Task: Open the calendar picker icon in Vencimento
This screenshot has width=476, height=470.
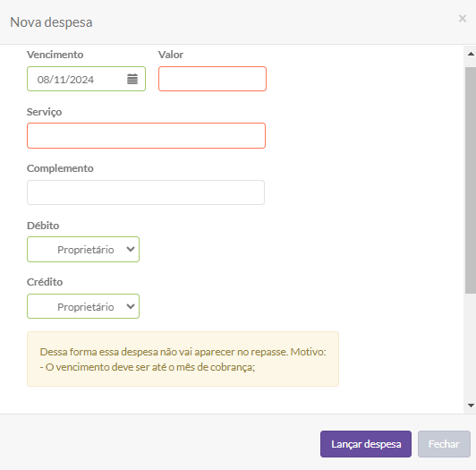Action: 132,79
